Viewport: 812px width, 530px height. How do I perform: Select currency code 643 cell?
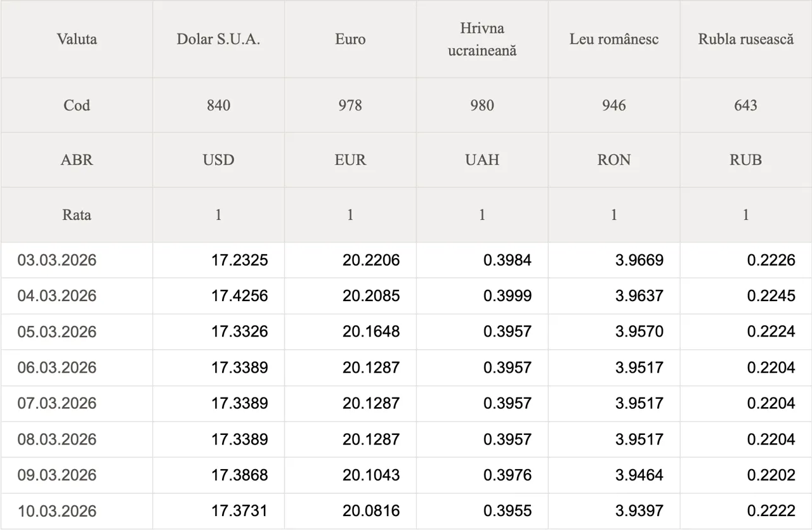click(745, 105)
